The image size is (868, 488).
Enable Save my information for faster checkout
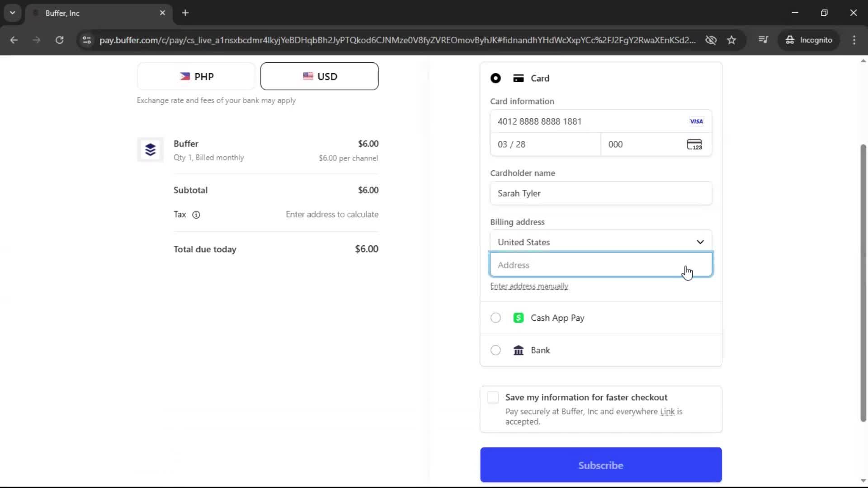point(493,397)
